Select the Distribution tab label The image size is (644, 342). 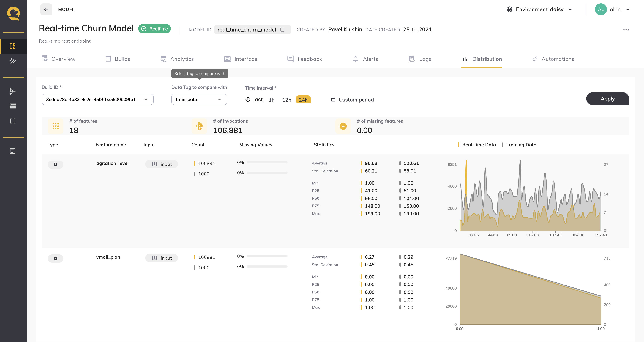(x=487, y=59)
